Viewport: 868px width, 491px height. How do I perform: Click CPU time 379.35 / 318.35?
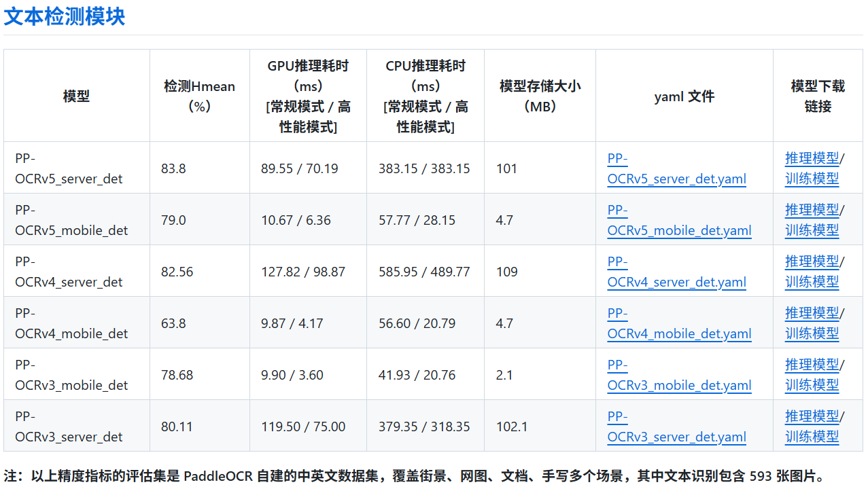point(424,426)
